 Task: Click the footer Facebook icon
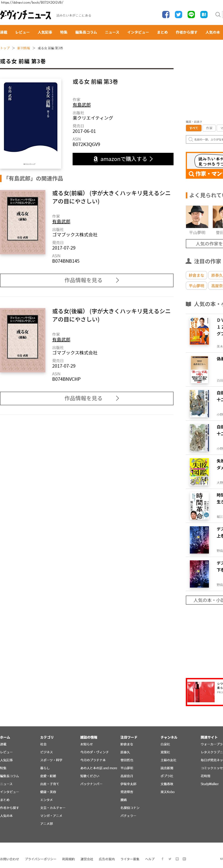(x=162, y=858)
